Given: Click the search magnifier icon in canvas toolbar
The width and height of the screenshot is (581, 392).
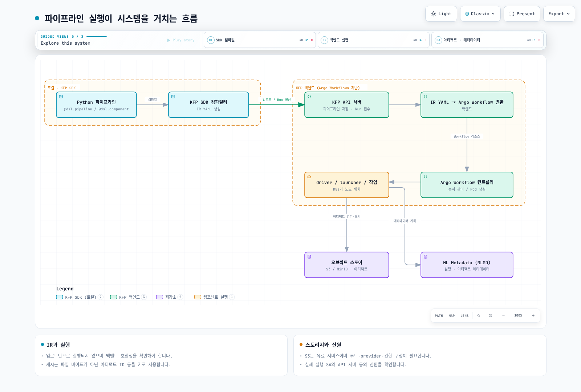Looking at the screenshot, I should pyautogui.click(x=479, y=316).
